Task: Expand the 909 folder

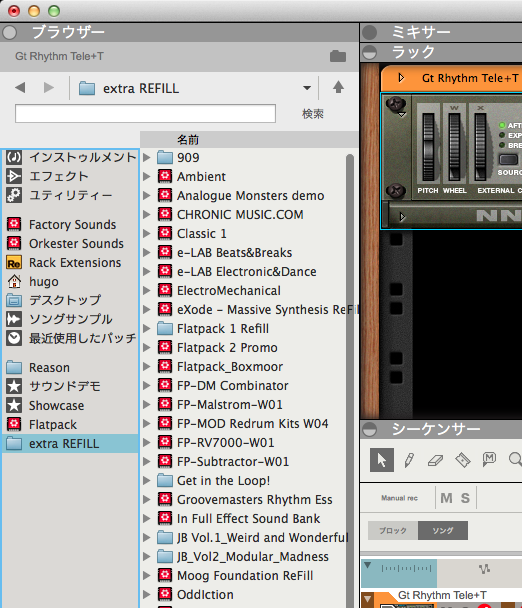Action: click(x=147, y=157)
